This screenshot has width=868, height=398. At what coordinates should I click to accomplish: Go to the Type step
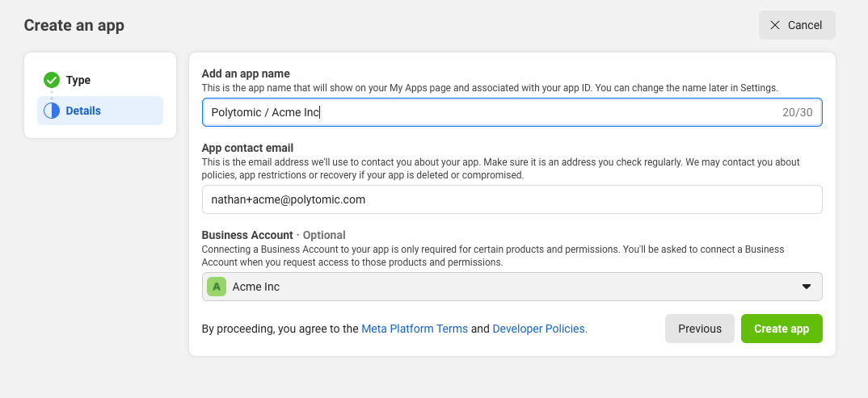78,80
